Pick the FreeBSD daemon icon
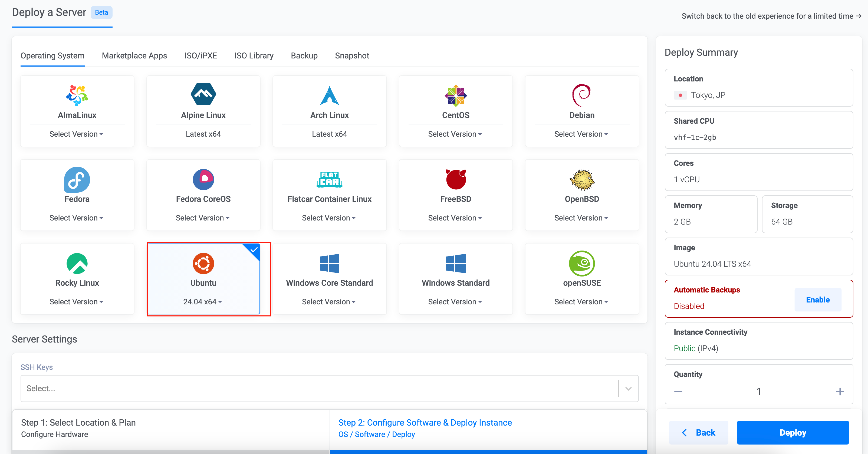This screenshot has height=454, width=868. pos(456,179)
